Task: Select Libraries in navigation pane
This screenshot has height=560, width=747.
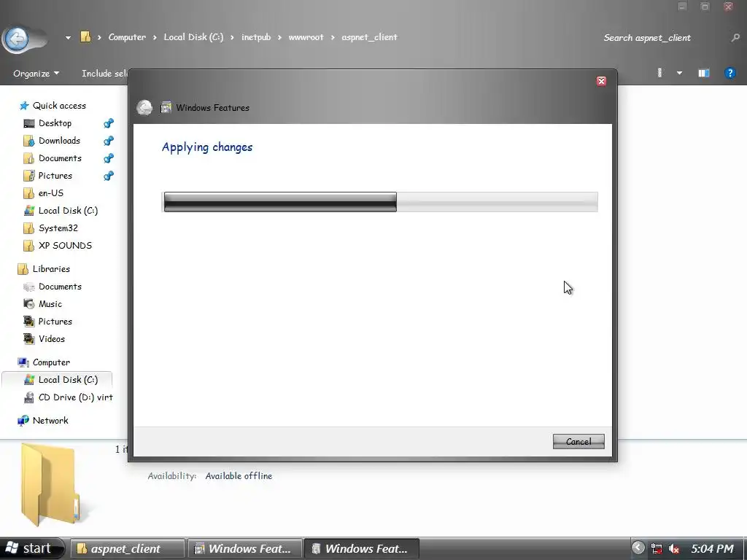Action: click(51, 269)
